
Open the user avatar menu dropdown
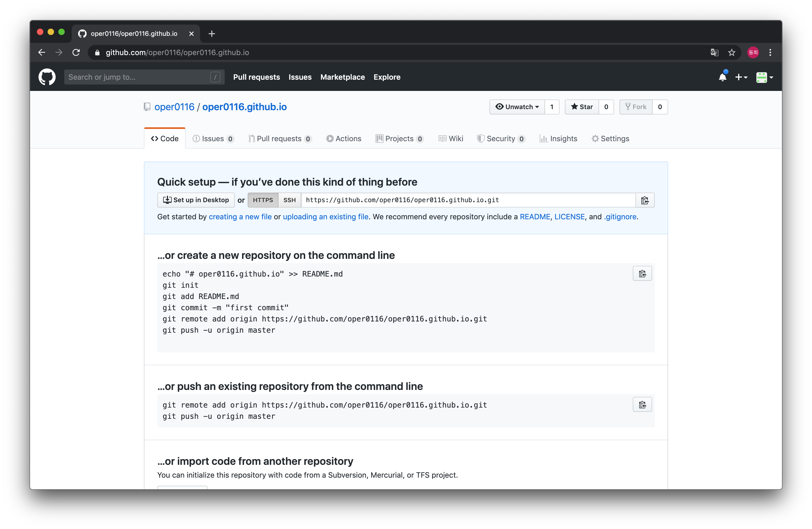[765, 77]
